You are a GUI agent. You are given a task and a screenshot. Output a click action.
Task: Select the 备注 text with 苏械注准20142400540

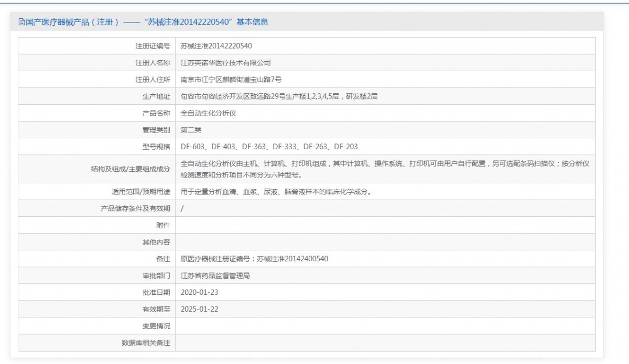254,259
